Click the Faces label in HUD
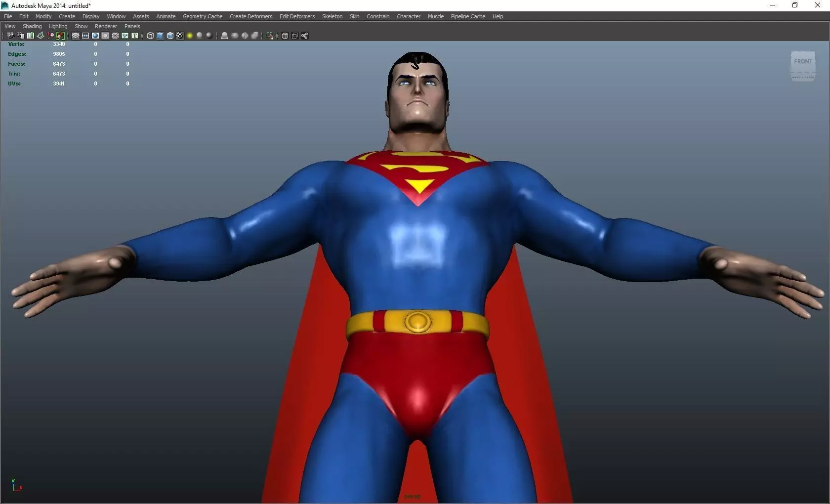 click(x=16, y=64)
